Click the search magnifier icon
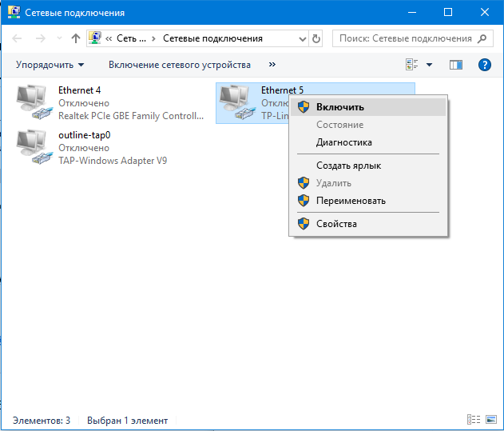The height and width of the screenshot is (431, 504). click(x=484, y=38)
